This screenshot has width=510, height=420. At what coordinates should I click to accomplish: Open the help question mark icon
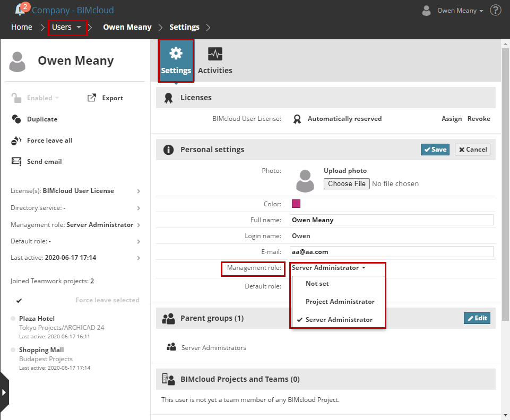coord(496,10)
